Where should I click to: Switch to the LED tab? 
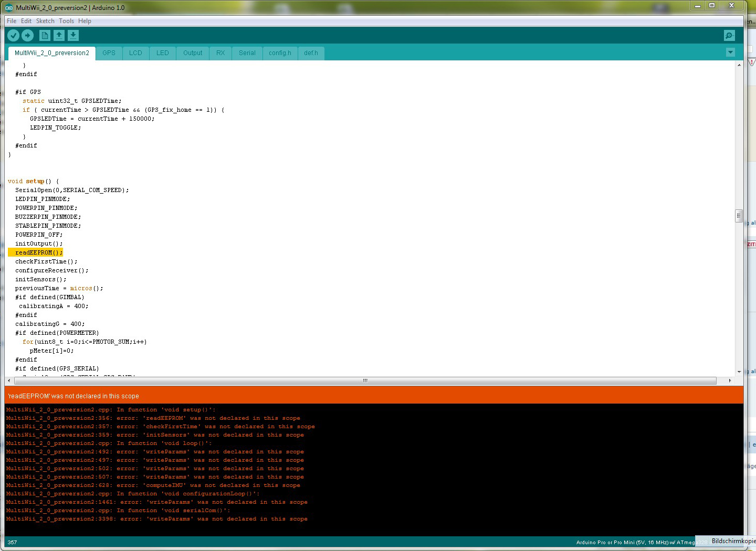pyautogui.click(x=163, y=53)
